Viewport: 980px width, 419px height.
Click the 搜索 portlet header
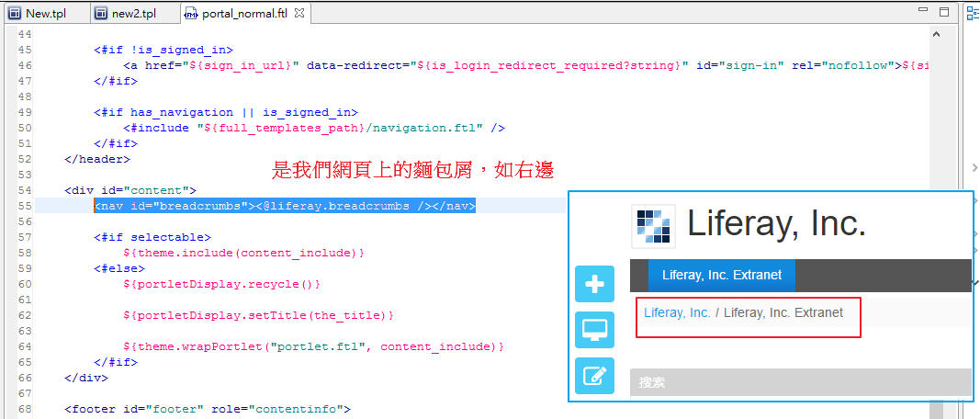pyautogui.click(x=801, y=382)
